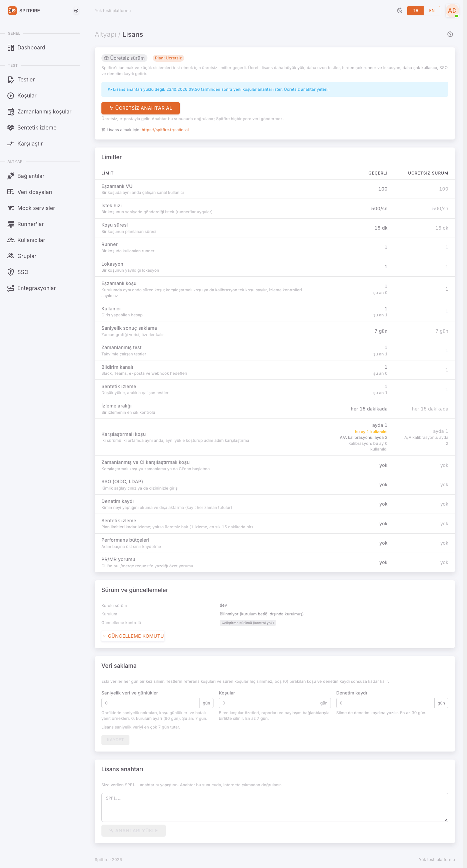Image resolution: width=467 pixels, height=868 pixels.
Task: Click the Gruplar group icon
Action: [x=11, y=256]
